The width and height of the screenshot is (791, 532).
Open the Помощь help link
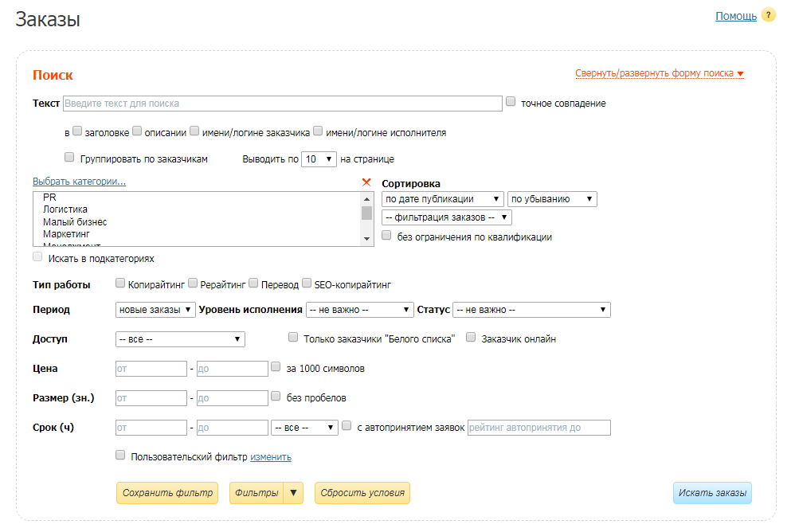point(736,16)
